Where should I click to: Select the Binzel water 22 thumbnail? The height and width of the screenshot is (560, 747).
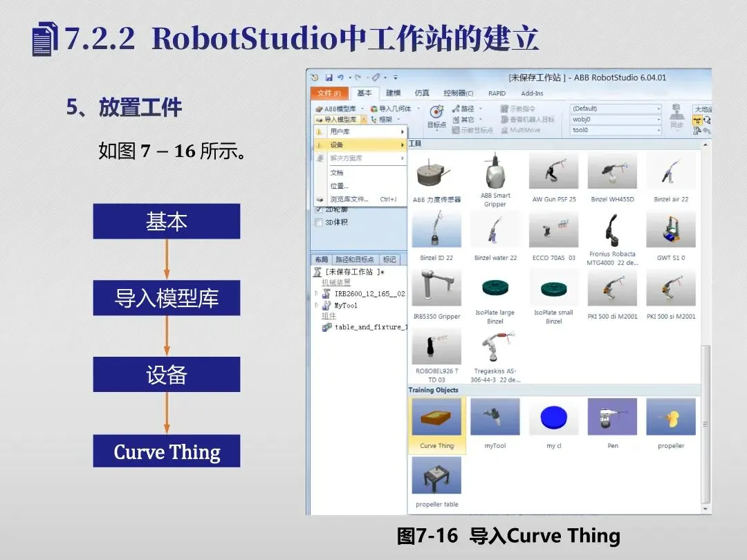[495, 230]
